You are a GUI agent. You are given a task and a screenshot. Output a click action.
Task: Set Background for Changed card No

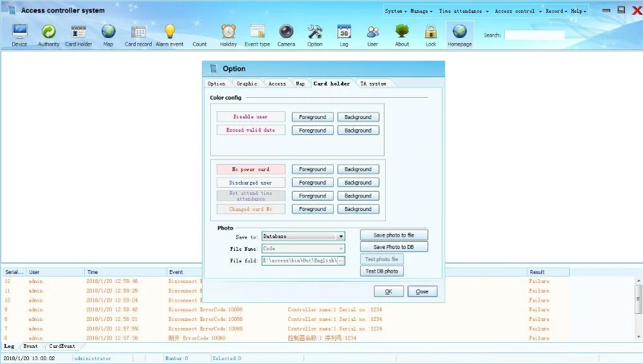(358, 209)
